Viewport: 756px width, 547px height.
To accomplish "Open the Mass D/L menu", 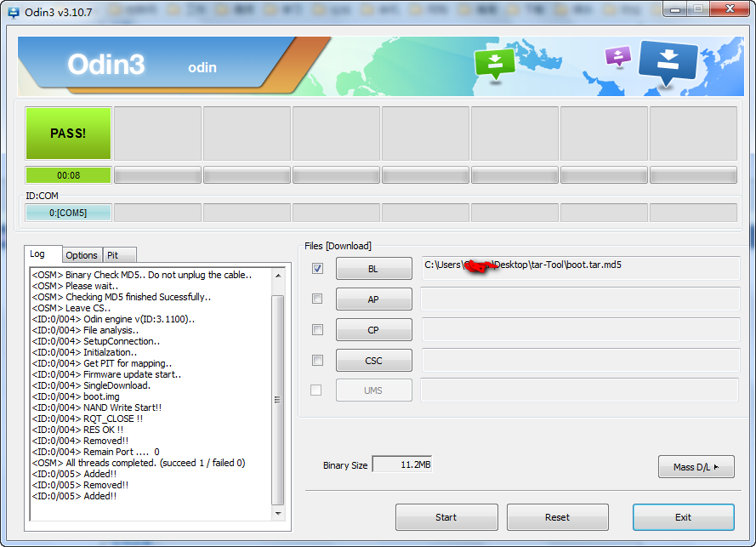I will (x=696, y=467).
